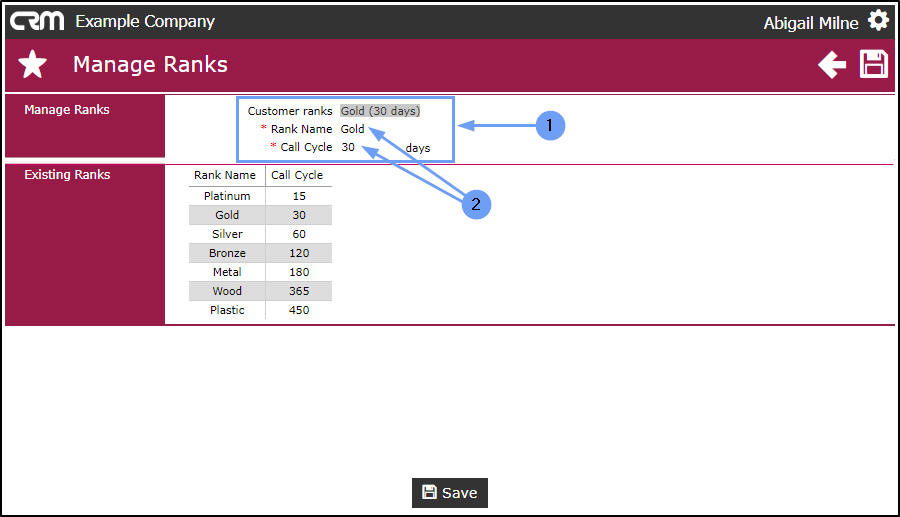Click the CRM logo in header

point(37,21)
